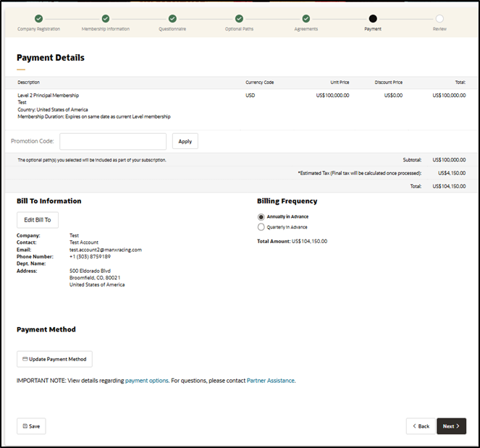The image size is (480, 448).
Task: Click the Bill To Information heading
Action: click(49, 201)
